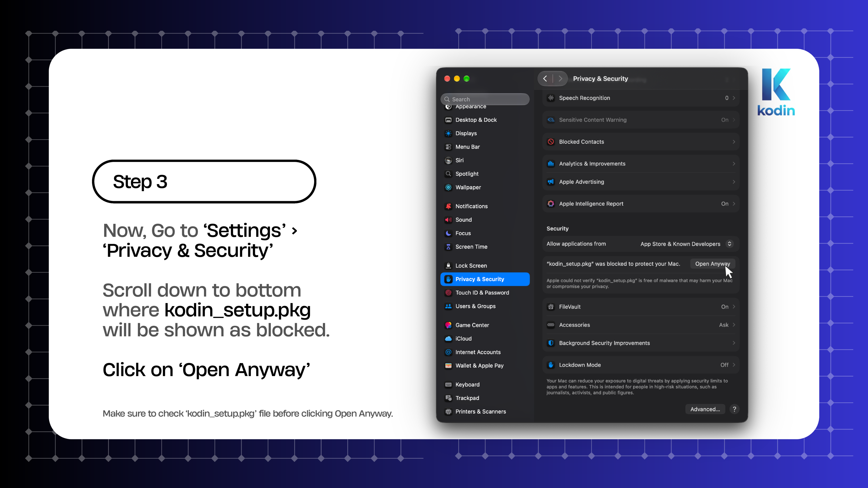The height and width of the screenshot is (488, 868).
Task: Click the Accessories connector icon
Action: [551, 325]
